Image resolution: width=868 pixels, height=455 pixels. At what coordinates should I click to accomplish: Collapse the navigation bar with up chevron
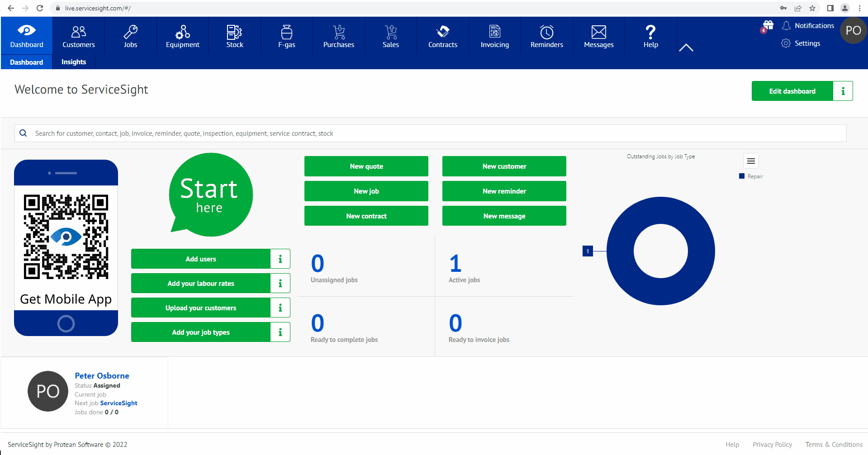pos(686,47)
